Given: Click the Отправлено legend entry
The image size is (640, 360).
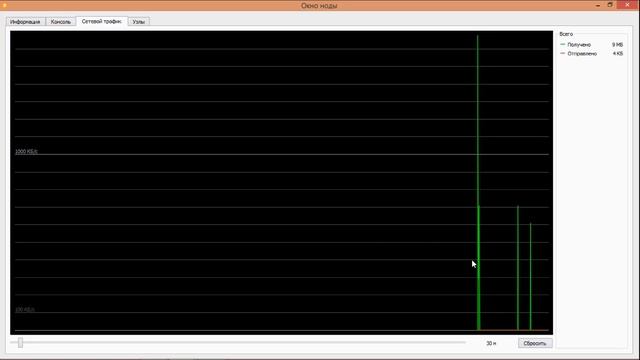Looking at the screenshot, I should coord(582,53).
